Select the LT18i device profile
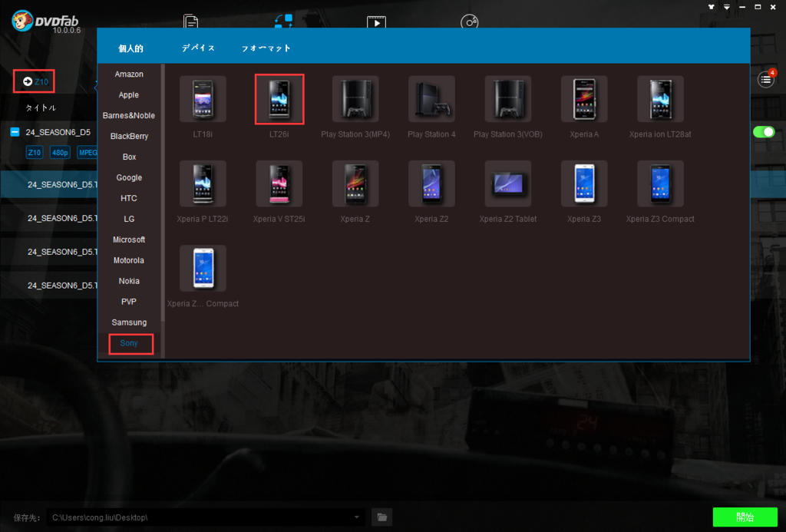The width and height of the screenshot is (786, 532). coord(203,99)
